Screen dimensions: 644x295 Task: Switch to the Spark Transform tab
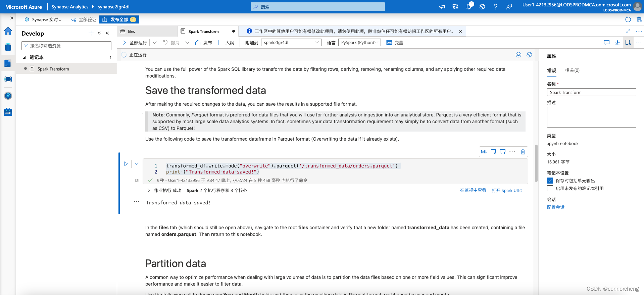click(208, 31)
